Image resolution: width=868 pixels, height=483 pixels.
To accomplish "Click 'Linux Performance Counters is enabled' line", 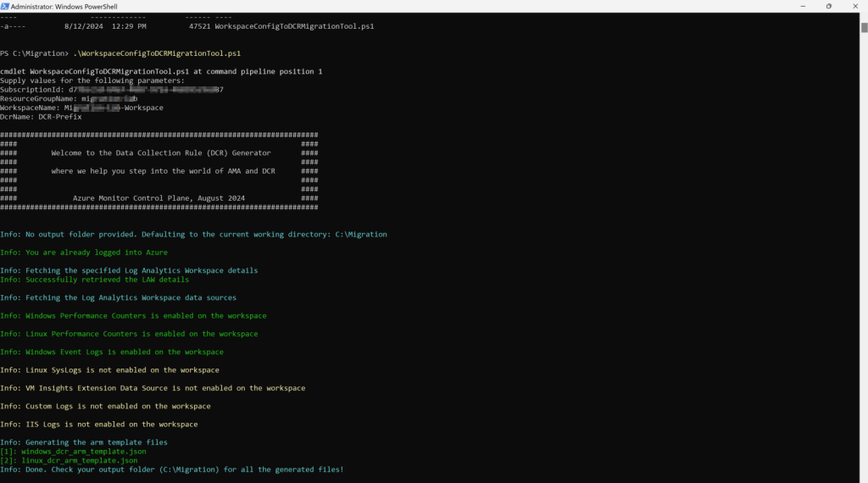I will click(129, 334).
